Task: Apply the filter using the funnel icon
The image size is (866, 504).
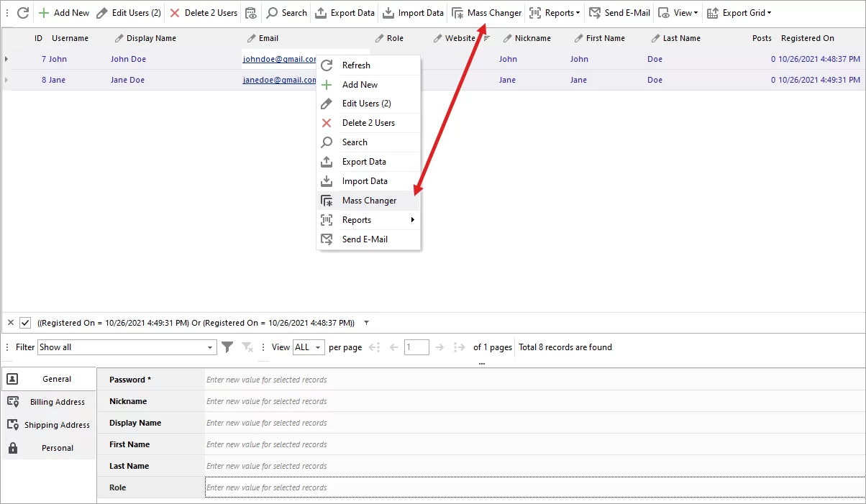Action: 227,347
